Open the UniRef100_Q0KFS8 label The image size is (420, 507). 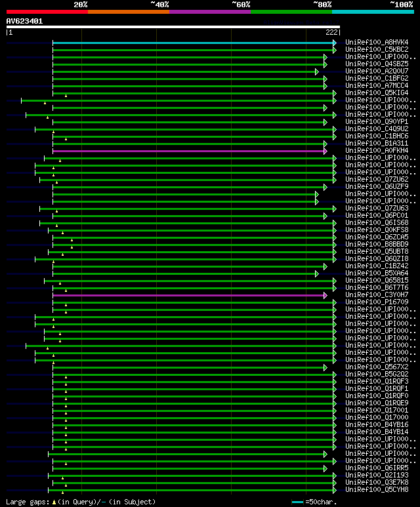pyautogui.click(x=377, y=230)
